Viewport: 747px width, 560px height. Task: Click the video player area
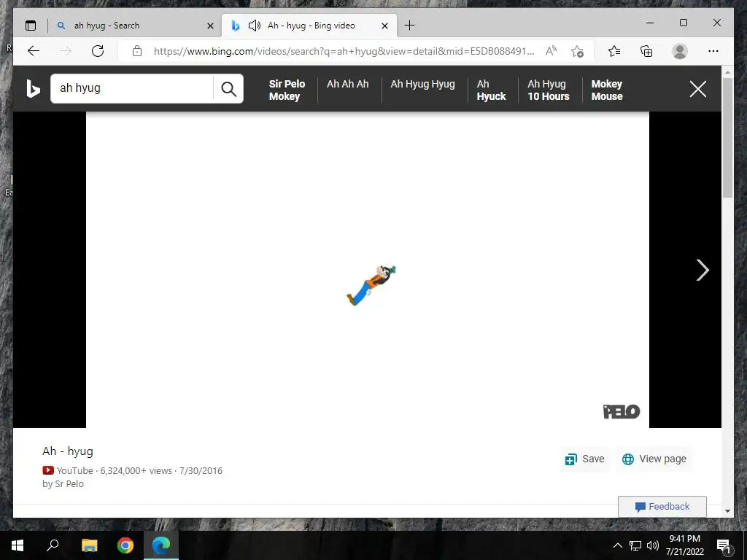coord(368,270)
